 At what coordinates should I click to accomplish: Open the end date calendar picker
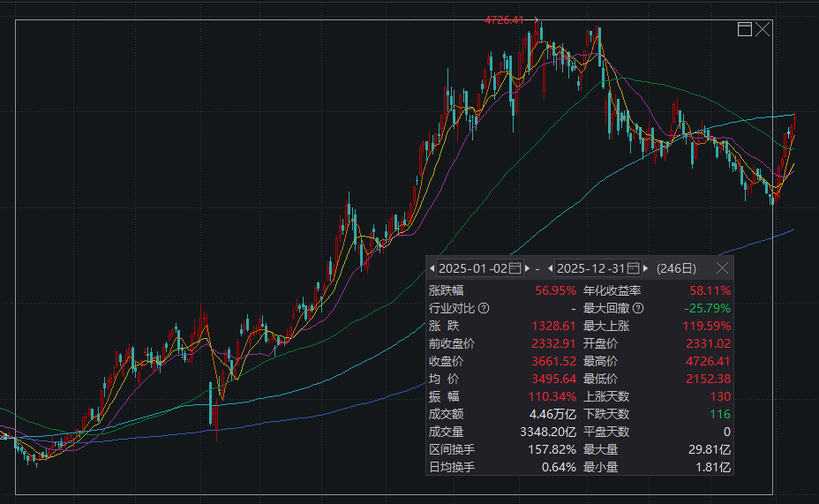(x=634, y=268)
